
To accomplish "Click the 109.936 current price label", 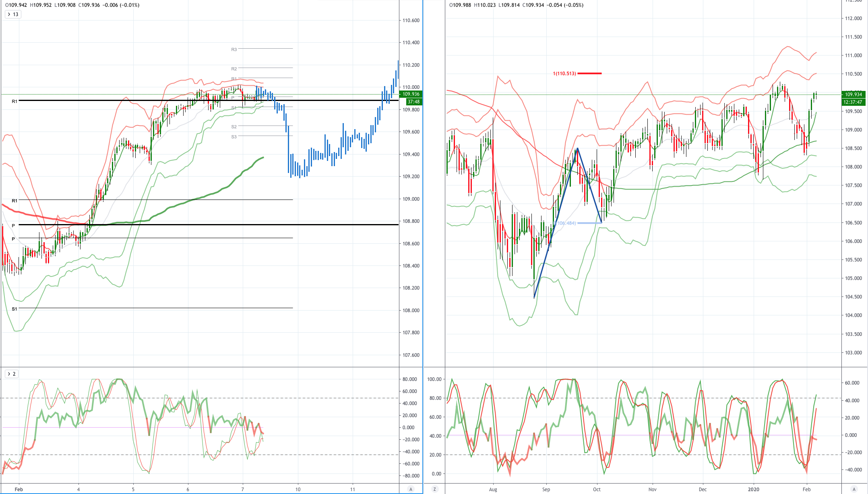I will (x=411, y=94).
